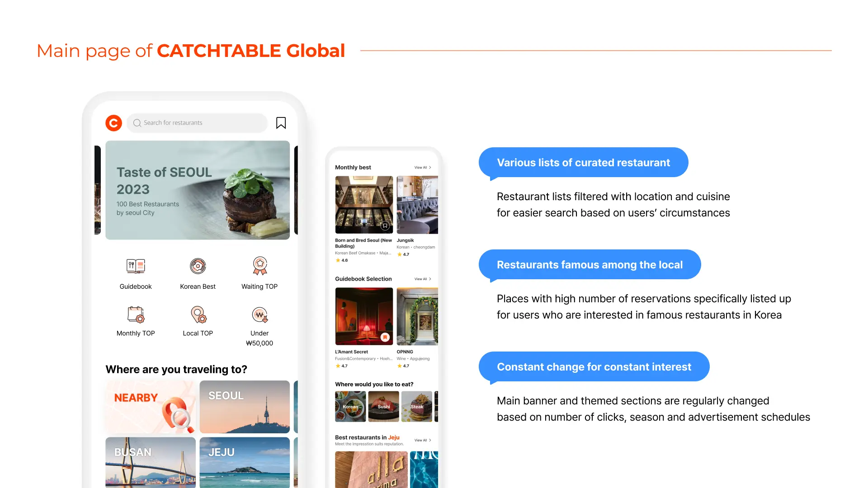The image size is (868, 488).
Task: Click View All next to Monthly best
Action: [423, 168]
